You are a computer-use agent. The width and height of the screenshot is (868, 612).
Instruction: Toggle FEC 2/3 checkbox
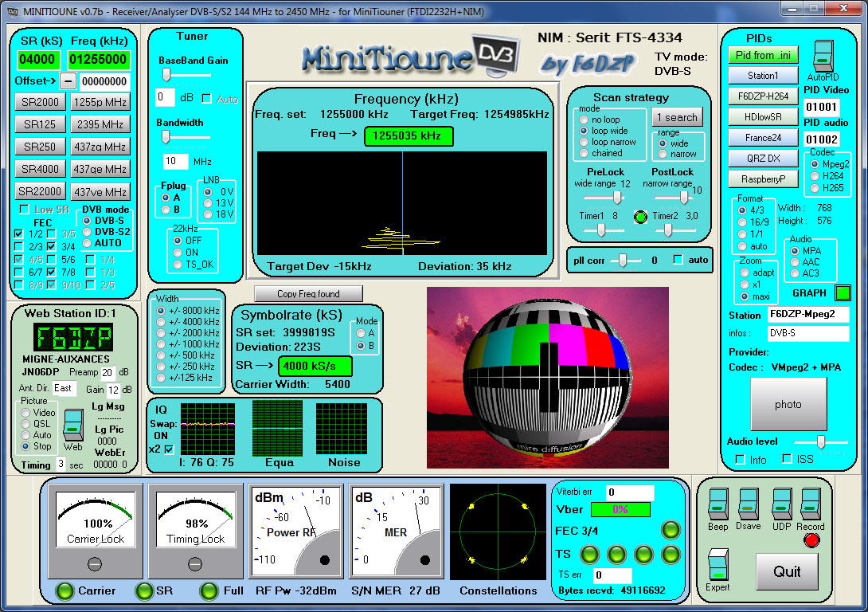click(19, 246)
